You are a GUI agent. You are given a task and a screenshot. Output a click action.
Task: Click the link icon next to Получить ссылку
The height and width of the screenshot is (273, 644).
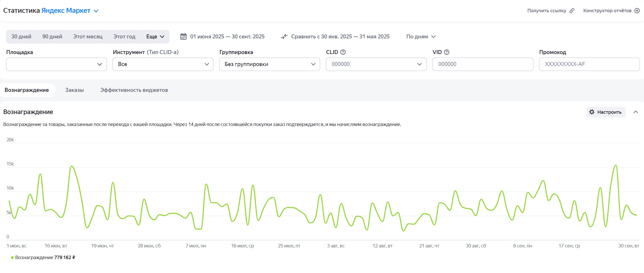point(572,11)
